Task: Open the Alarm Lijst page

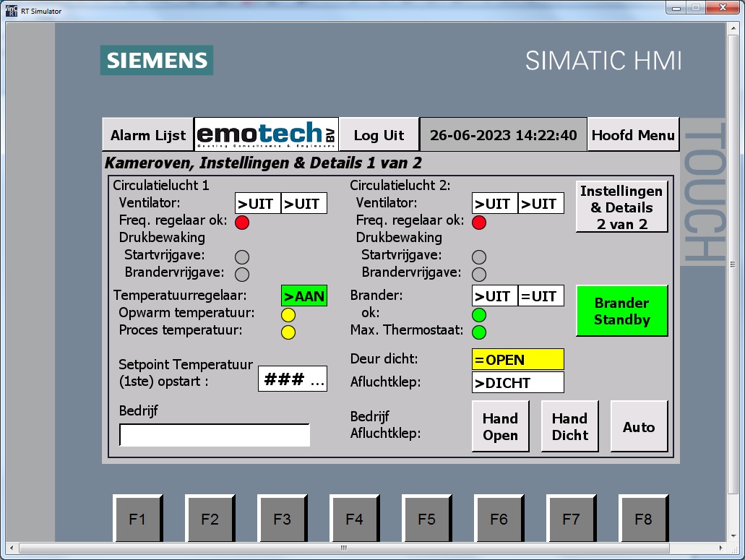Action: [x=148, y=135]
